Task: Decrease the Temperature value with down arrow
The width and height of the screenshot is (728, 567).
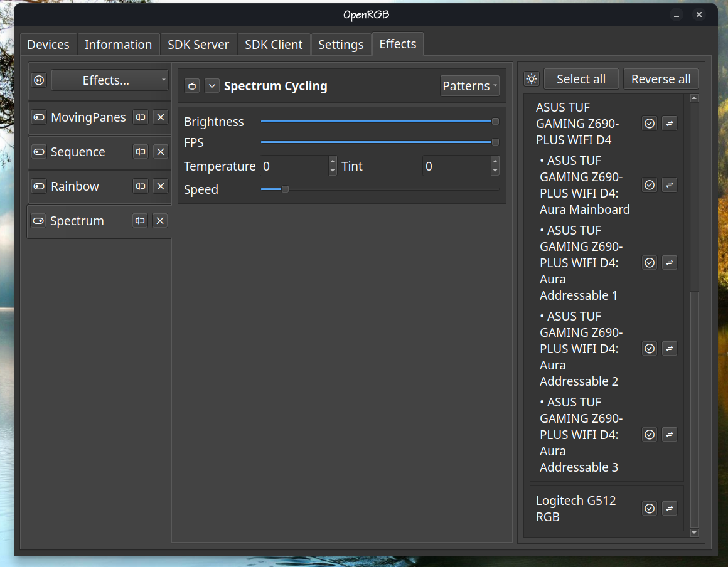Action: click(333, 171)
